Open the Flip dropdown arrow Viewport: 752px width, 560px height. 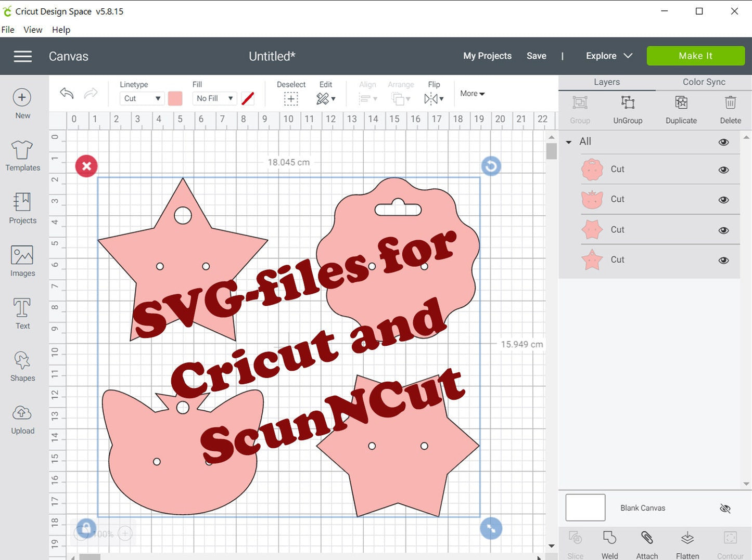coord(441,99)
